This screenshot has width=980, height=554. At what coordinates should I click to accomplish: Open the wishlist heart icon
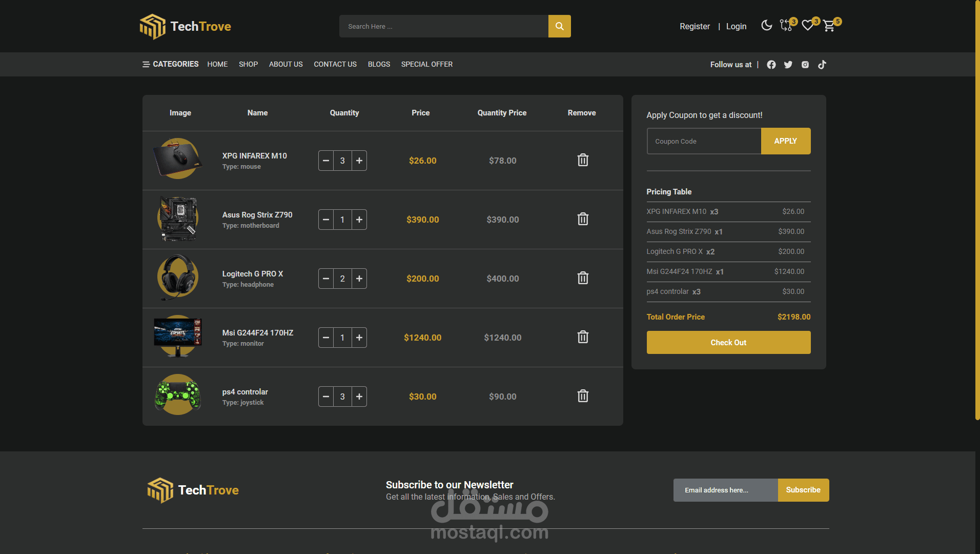coord(808,26)
